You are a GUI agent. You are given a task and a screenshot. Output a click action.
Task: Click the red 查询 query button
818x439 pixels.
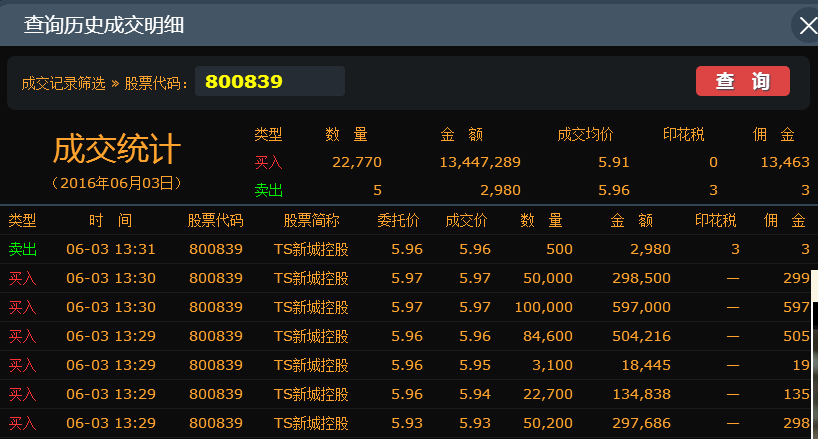pyautogui.click(x=742, y=82)
